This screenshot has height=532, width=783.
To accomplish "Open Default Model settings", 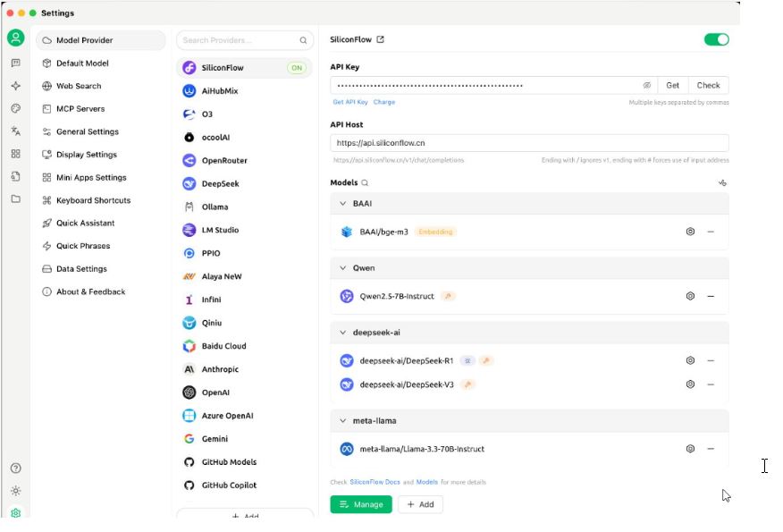I will pyautogui.click(x=100, y=63).
